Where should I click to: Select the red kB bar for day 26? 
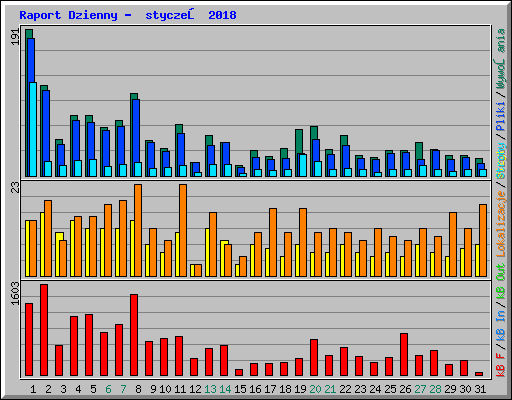coord(404,355)
